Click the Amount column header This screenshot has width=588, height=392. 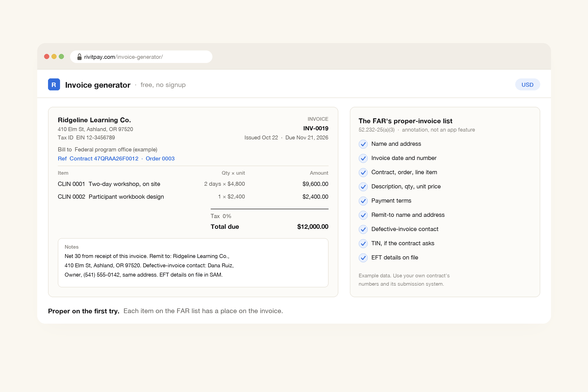tap(319, 173)
